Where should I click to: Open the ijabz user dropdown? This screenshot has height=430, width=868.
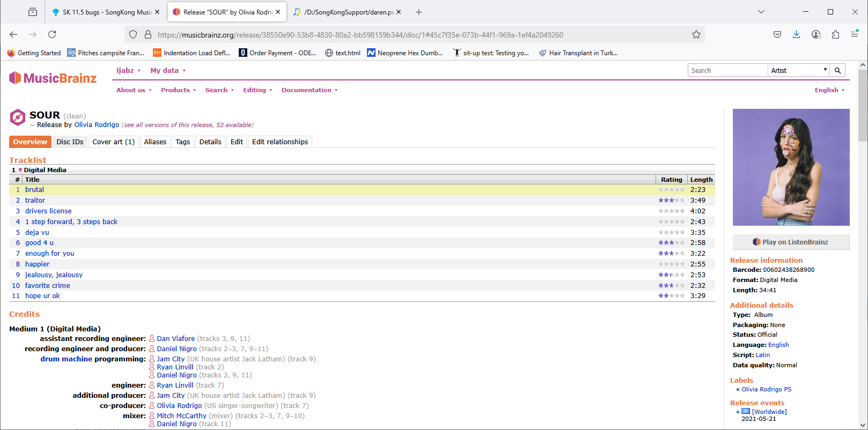(129, 70)
